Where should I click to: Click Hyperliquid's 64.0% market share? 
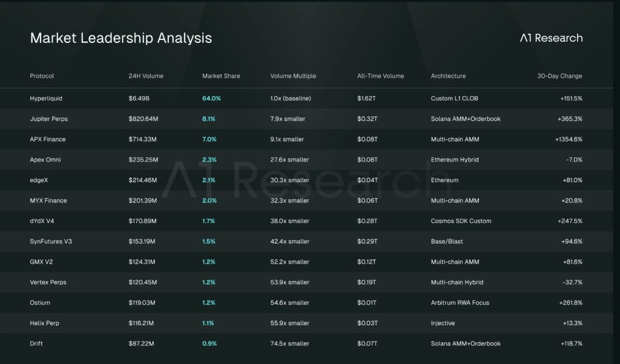pos(211,99)
